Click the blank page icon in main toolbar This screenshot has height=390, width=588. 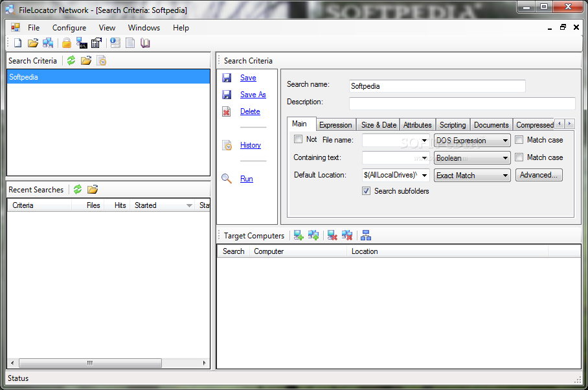coord(17,43)
